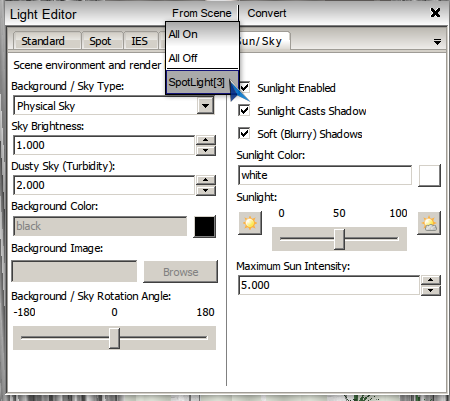Open the Convert menu
The width and height of the screenshot is (450, 401).
pyautogui.click(x=267, y=13)
